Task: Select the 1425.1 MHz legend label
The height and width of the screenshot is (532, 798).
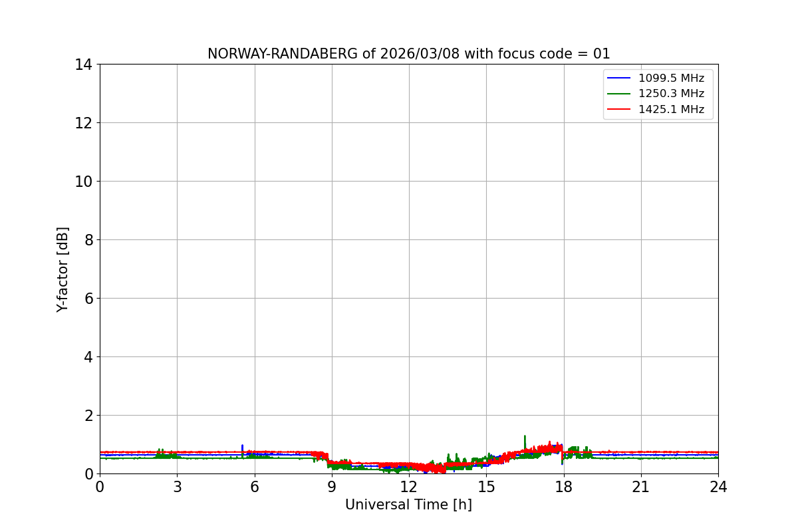Action: coord(671,110)
